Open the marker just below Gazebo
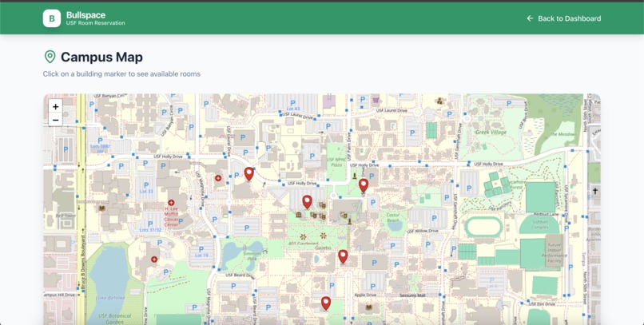 point(343,256)
